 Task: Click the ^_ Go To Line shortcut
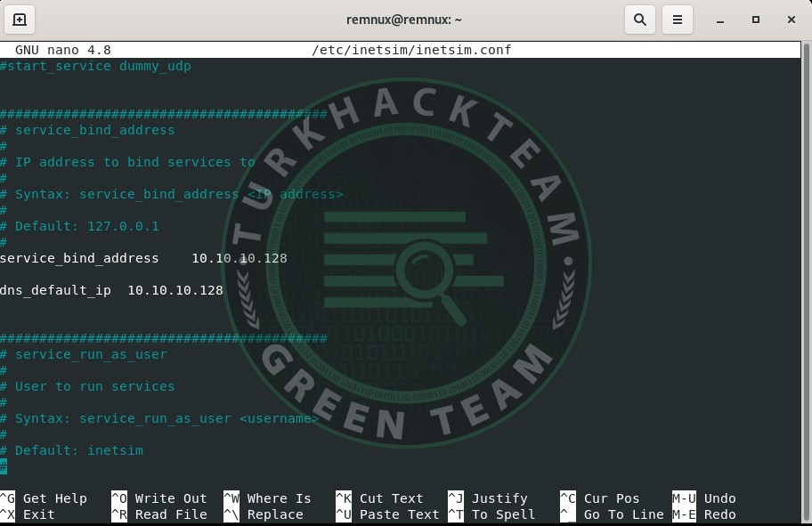612,514
